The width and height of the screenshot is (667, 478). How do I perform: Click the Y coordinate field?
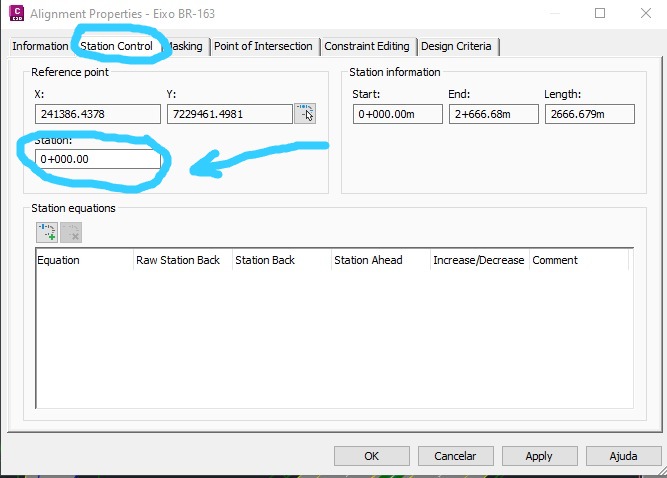[229, 114]
